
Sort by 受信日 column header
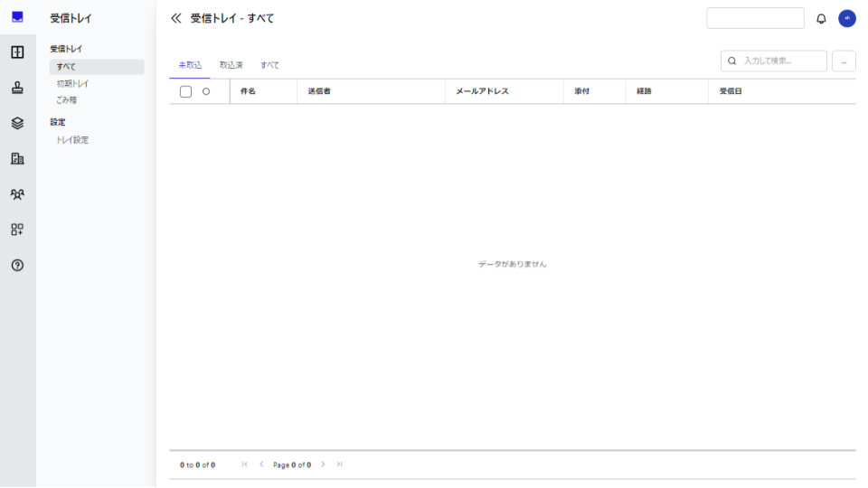click(731, 91)
